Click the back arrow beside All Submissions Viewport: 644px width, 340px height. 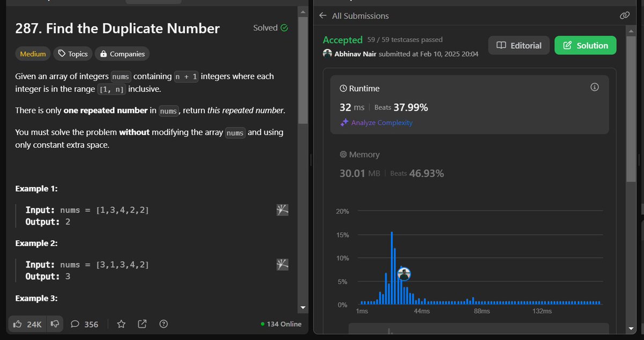coord(323,16)
